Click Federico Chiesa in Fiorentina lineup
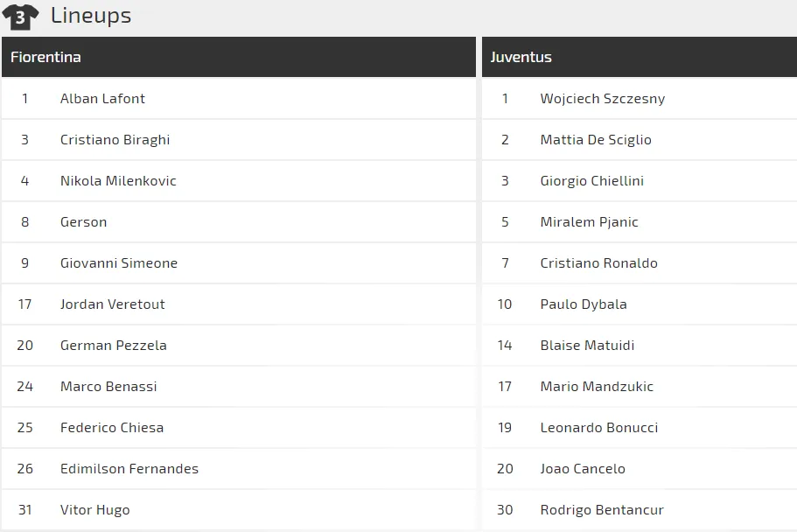797x532 pixels. click(111, 428)
